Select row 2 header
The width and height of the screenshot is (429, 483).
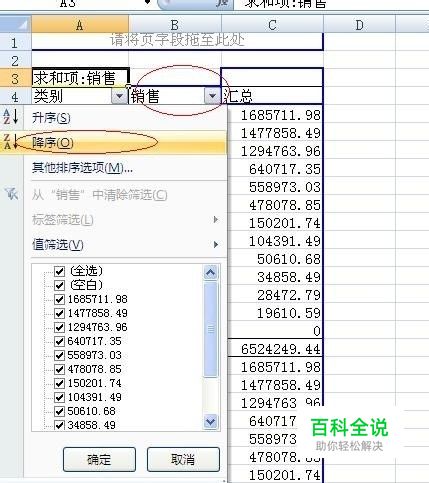click(15, 60)
